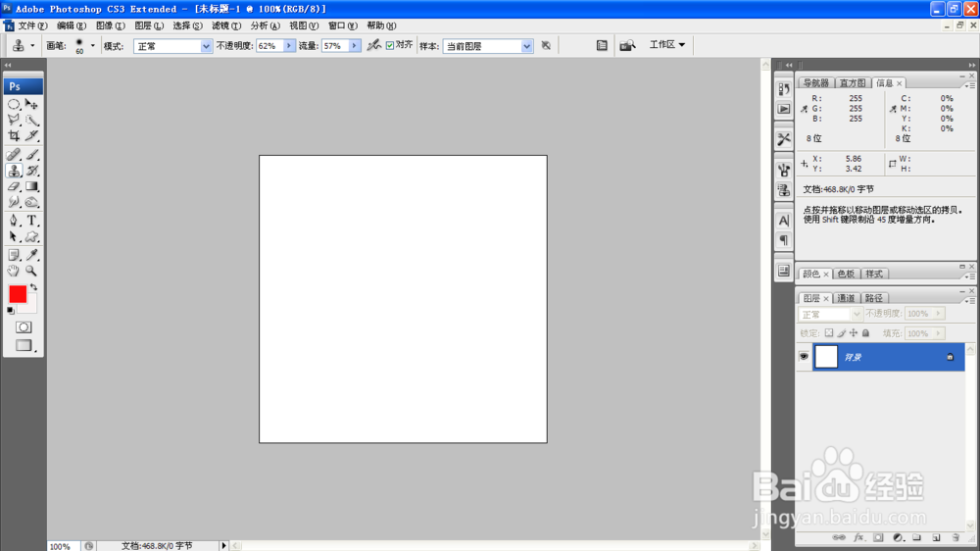Open the Tool Presets dock icon
Image resolution: width=980 pixels, height=551 pixels.
tap(784, 139)
